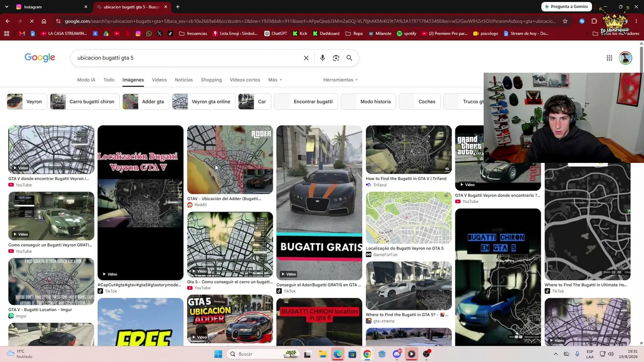Viewport: 644px width, 362px height.
Task: Switch to the Instagram tab
Action: pyautogui.click(x=50, y=7)
